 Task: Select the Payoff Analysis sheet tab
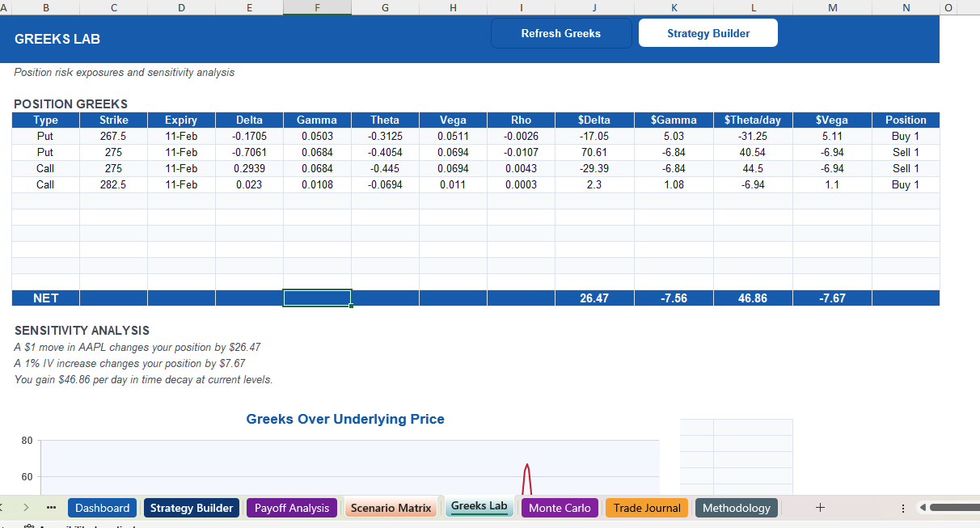tap(292, 507)
